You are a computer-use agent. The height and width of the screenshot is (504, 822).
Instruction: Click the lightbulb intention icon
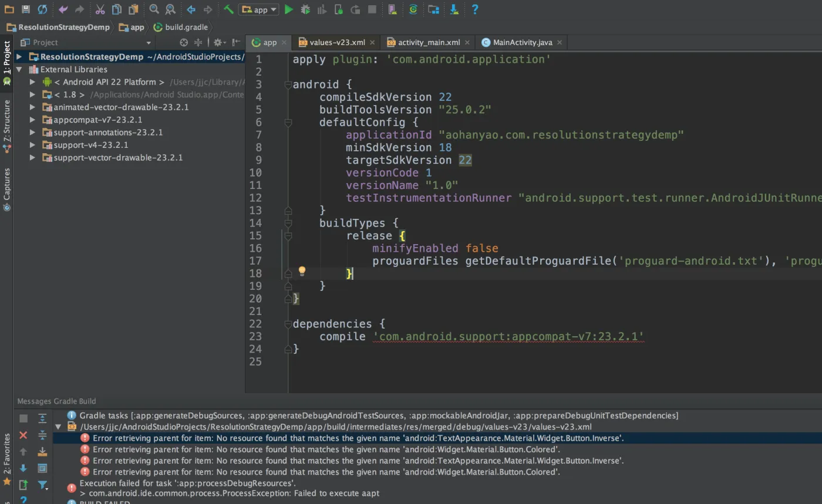302,271
